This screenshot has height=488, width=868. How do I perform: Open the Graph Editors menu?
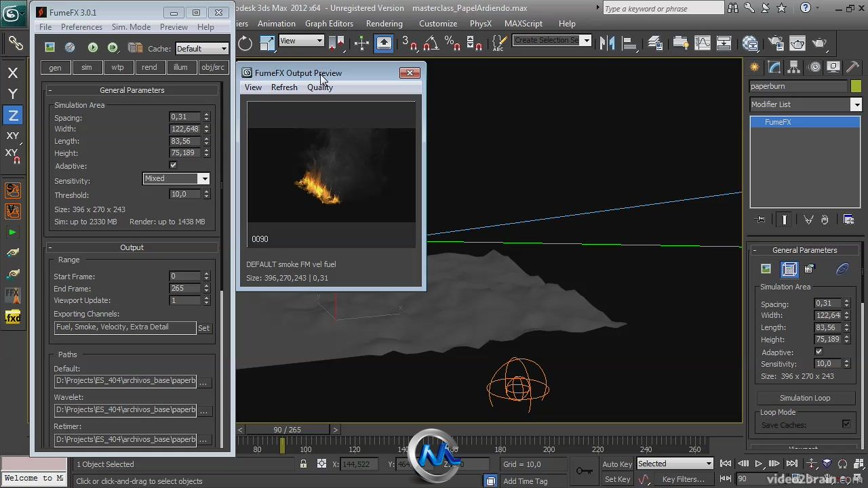click(329, 24)
